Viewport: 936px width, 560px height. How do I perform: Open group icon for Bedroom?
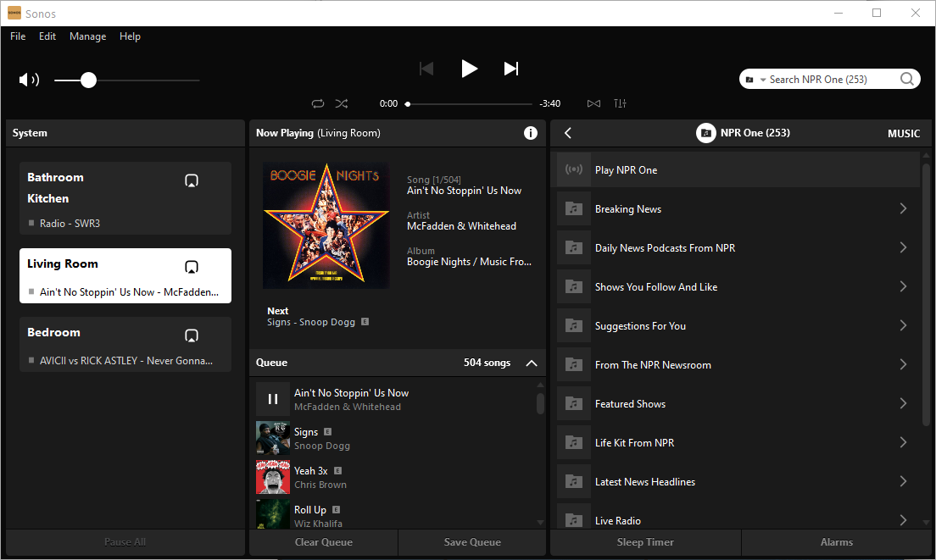point(191,335)
